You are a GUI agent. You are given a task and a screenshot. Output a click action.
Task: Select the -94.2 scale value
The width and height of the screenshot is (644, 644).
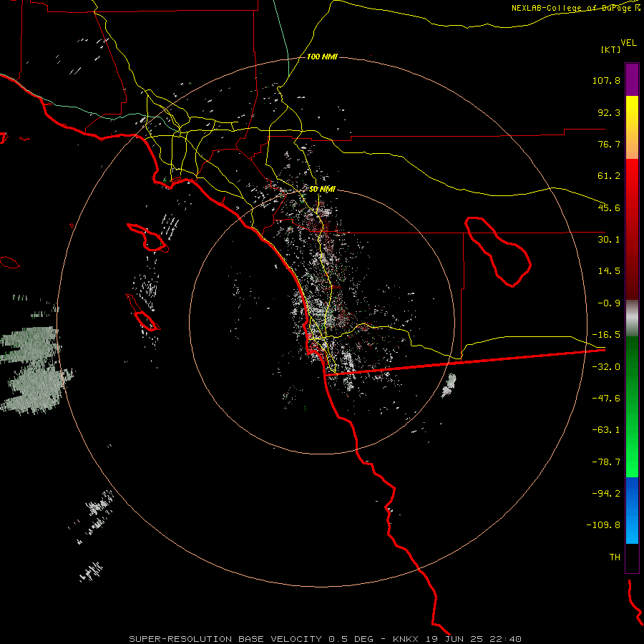coord(606,494)
